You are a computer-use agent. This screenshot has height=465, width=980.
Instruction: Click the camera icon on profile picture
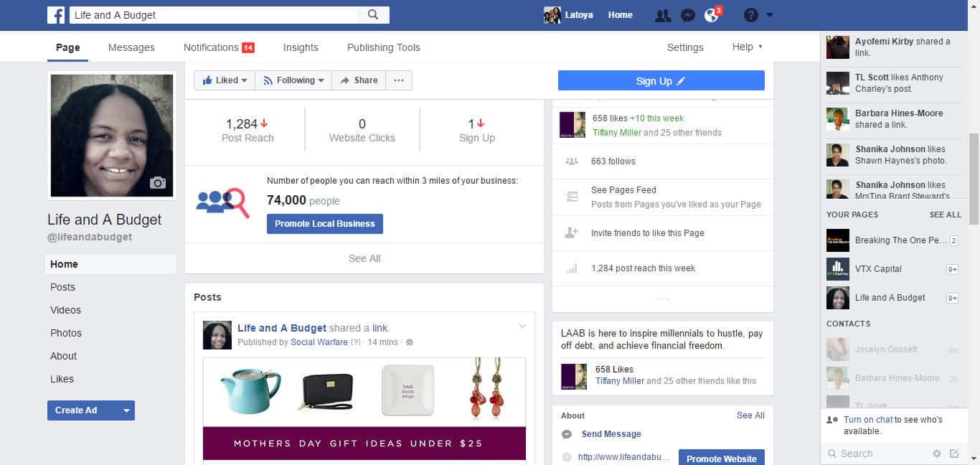157,183
